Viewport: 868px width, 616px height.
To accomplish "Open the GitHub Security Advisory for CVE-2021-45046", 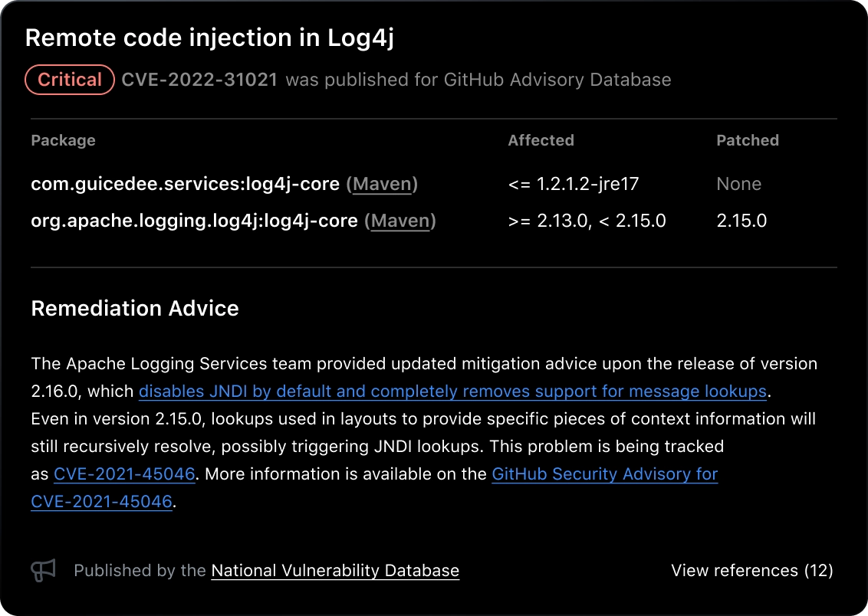I will tap(604, 473).
